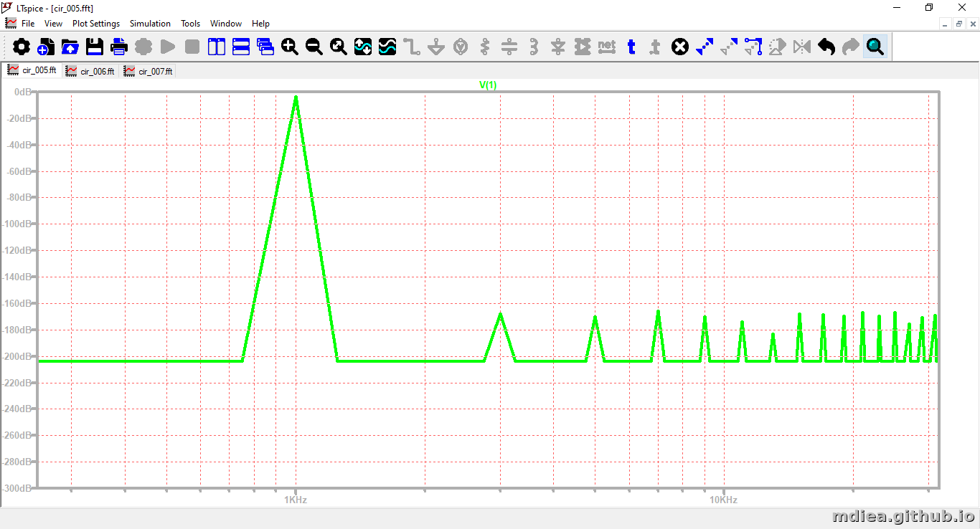This screenshot has width=980, height=529.
Task: Restore the inner plot window
Action: coord(958,24)
